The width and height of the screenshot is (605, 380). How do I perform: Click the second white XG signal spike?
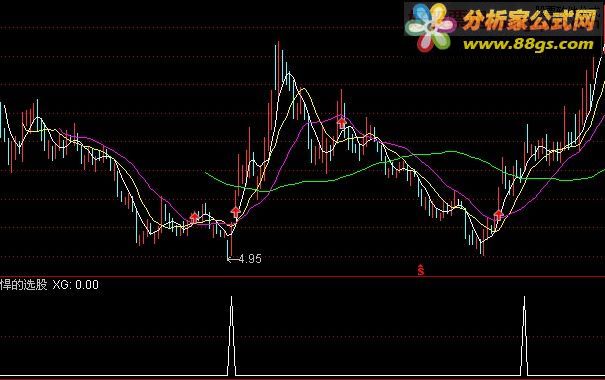pos(524,336)
